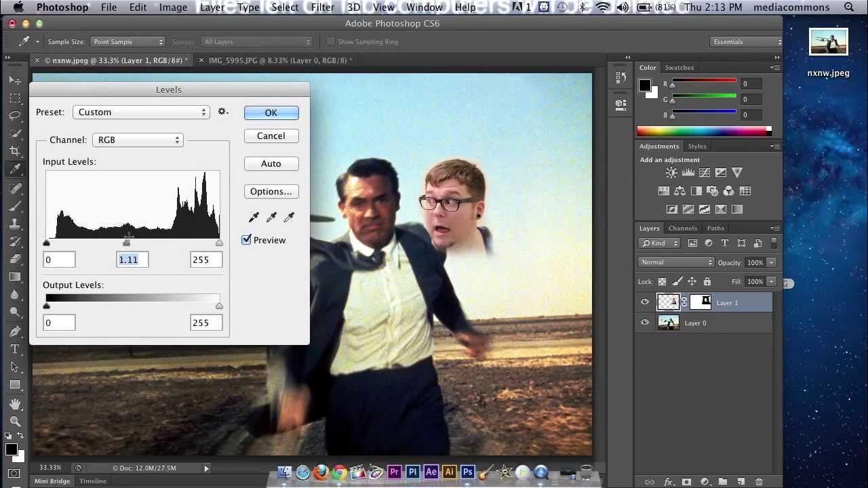This screenshot has width=868, height=488.
Task: Select the Eyedropper tool in the toolbox
Action: tap(15, 169)
